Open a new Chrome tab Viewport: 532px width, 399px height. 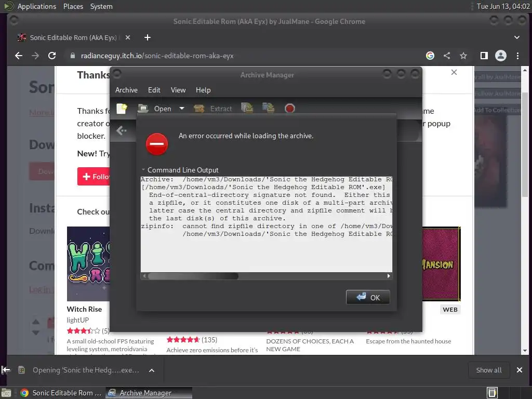tap(147, 37)
